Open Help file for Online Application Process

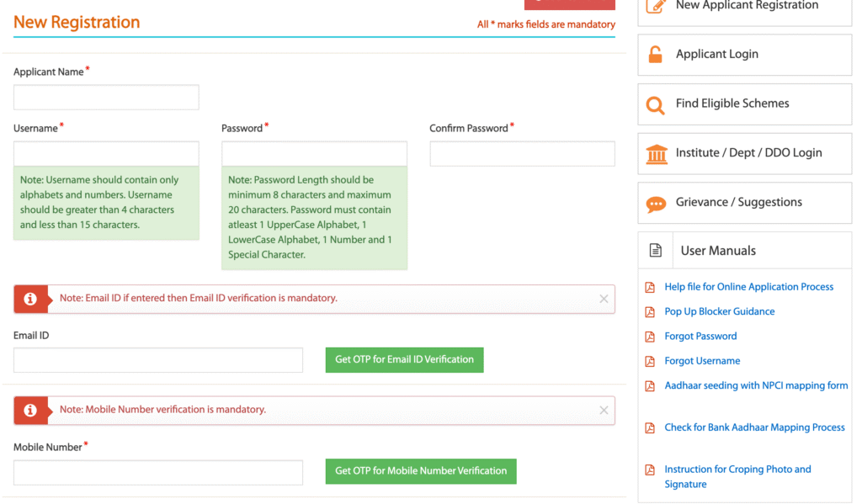point(748,287)
